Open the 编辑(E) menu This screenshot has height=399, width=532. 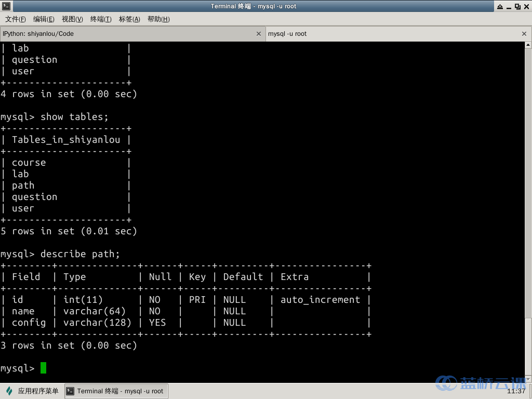click(44, 19)
